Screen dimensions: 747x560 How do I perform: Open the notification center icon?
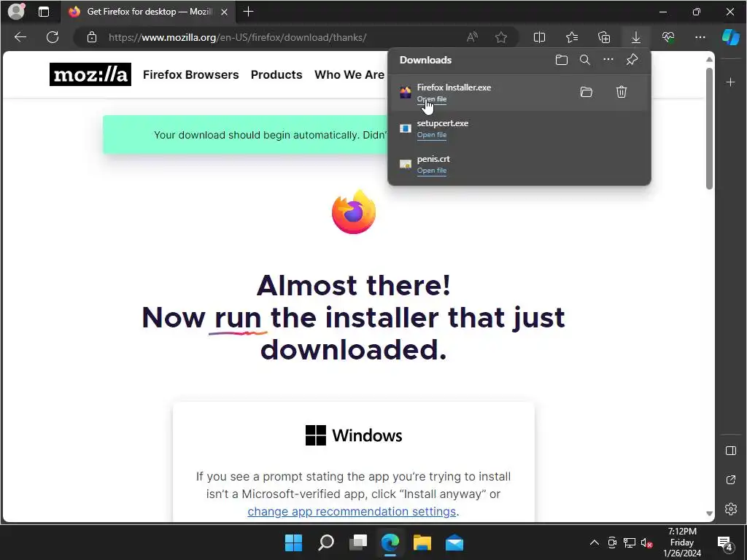(725, 542)
